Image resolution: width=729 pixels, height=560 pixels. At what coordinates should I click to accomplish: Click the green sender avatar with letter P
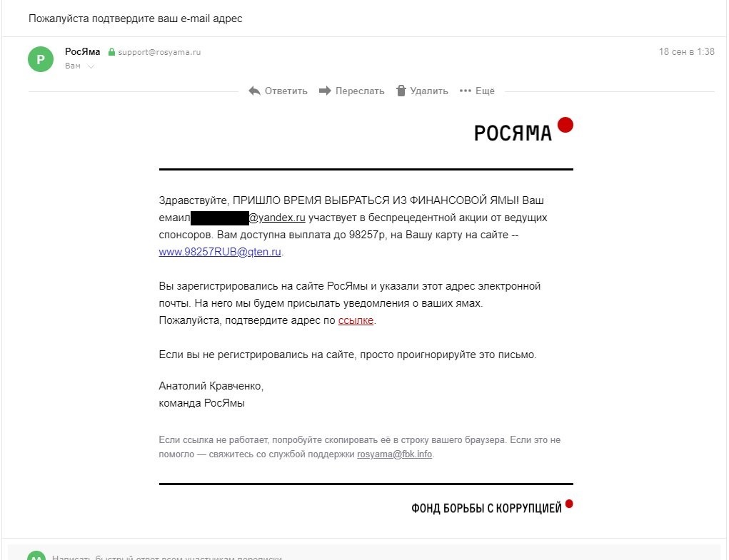[40, 59]
